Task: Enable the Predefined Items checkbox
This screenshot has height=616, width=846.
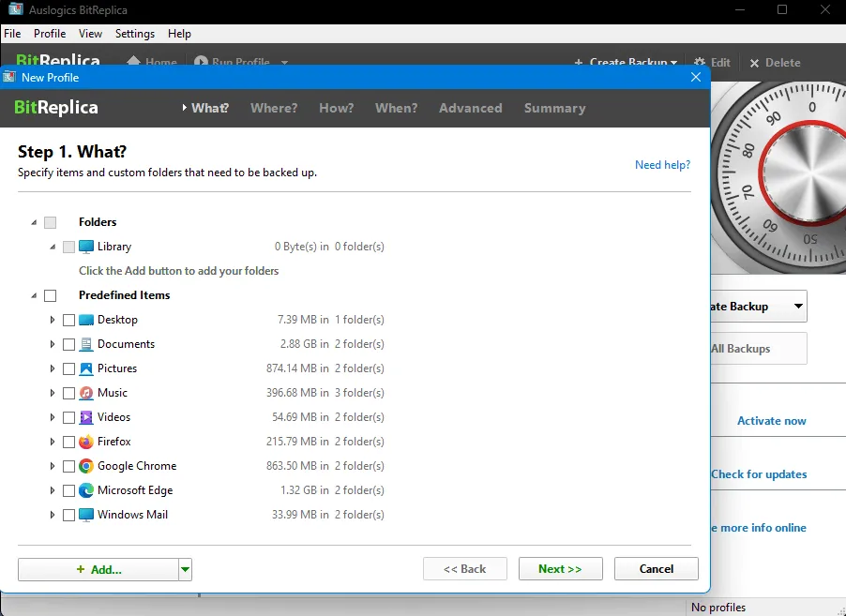Action: tap(51, 295)
